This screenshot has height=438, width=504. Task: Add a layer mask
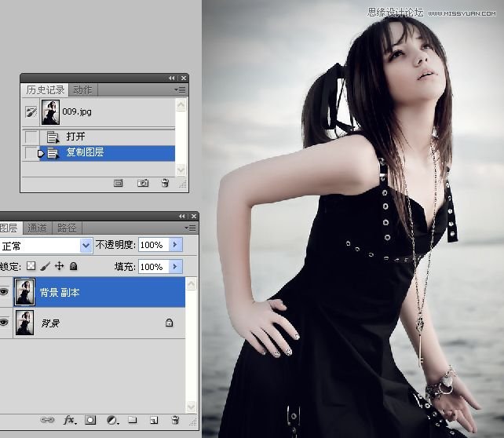coord(90,420)
